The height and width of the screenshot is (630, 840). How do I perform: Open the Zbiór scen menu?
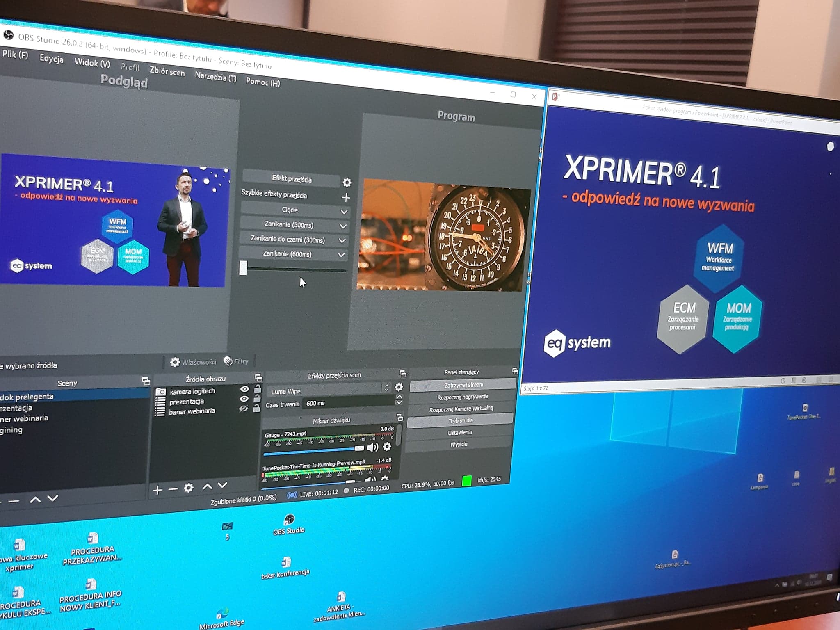(167, 71)
